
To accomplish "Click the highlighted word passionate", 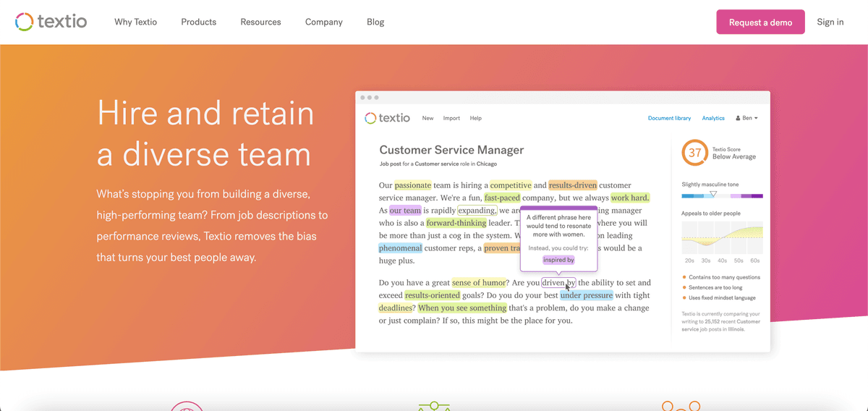I will 413,186.
